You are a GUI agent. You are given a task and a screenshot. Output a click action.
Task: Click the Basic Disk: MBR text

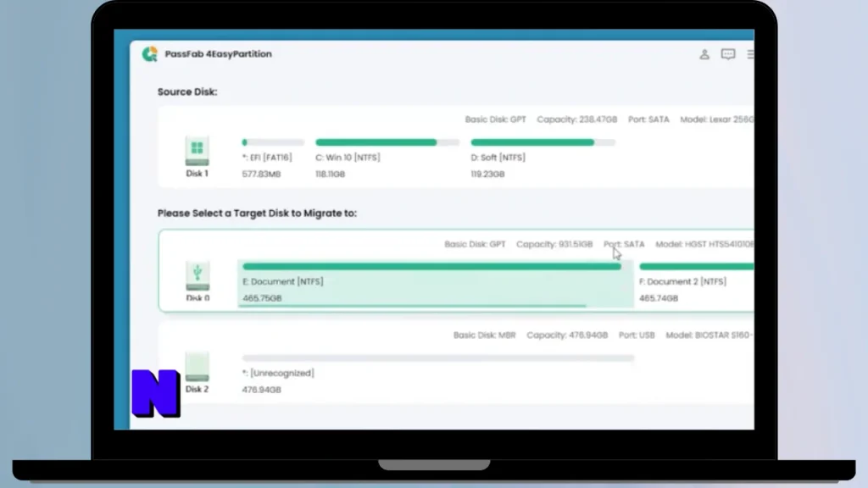(x=484, y=335)
